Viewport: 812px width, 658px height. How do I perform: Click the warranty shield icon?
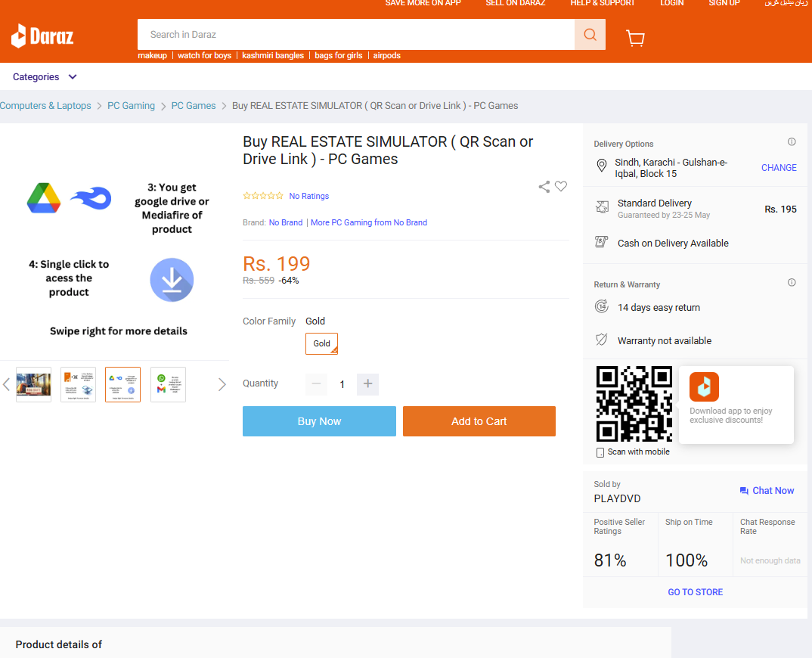[x=601, y=340]
